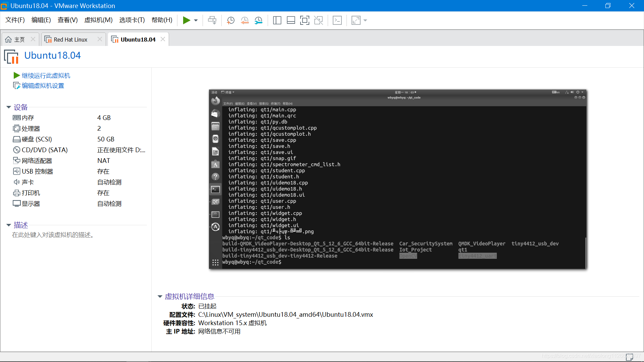
Task: Show or hide the library sidebar icon
Action: coord(277,20)
